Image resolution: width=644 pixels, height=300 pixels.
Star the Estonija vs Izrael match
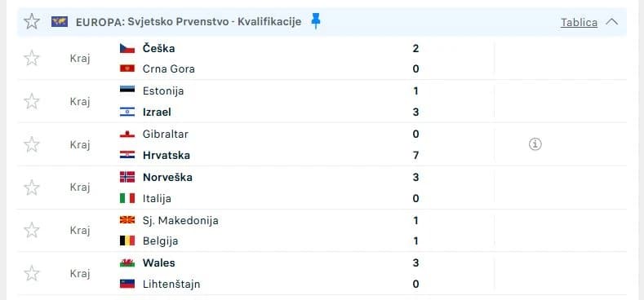pos(32,101)
